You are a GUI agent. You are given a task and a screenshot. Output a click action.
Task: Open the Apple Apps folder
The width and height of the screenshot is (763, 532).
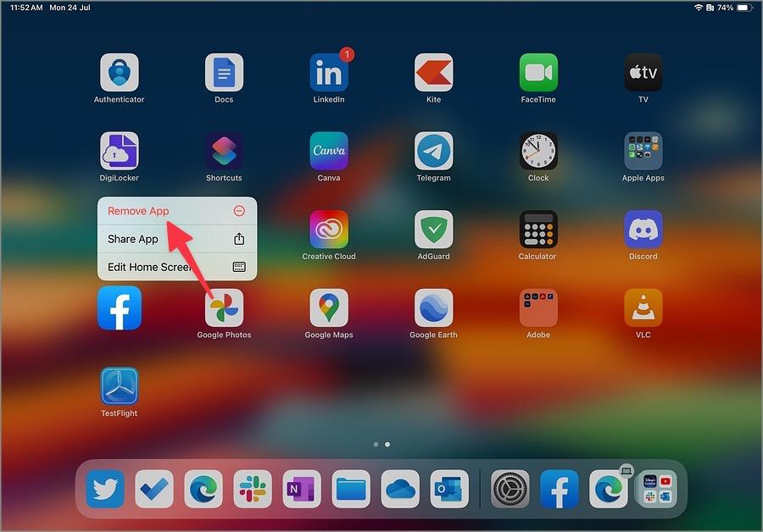(x=643, y=151)
